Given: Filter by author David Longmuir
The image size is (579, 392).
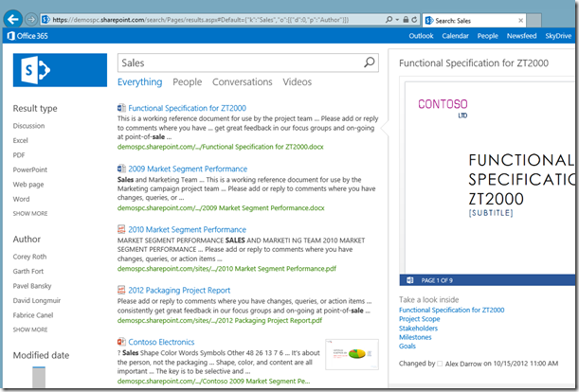Looking at the screenshot, I should (37, 300).
